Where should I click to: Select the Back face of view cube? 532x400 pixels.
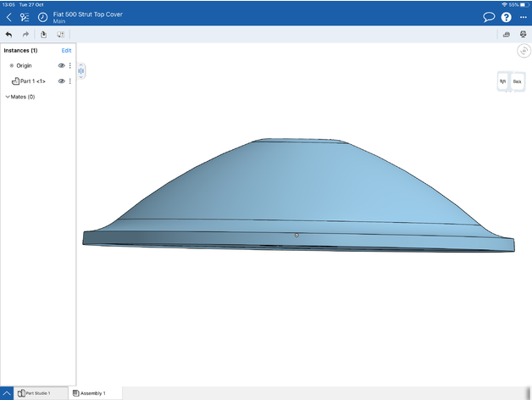click(518, 81)
